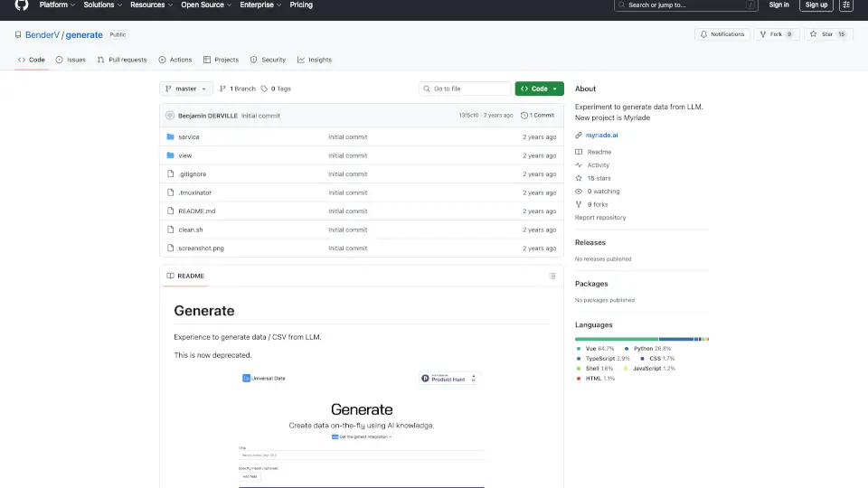The height and width of the screenshot is (488, 868).
Task: Click the Pricing link
Action: [x=301, y=5]
